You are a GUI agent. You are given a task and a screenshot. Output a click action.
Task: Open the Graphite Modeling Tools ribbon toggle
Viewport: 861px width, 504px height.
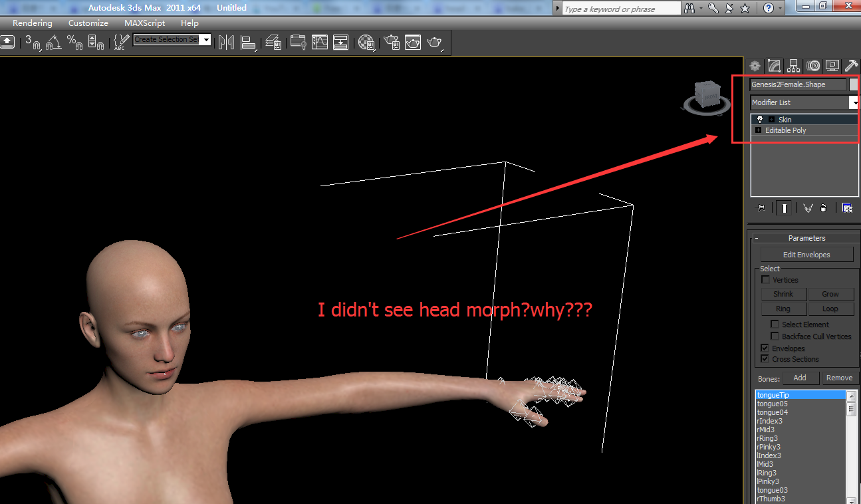[x=298, y=43]
